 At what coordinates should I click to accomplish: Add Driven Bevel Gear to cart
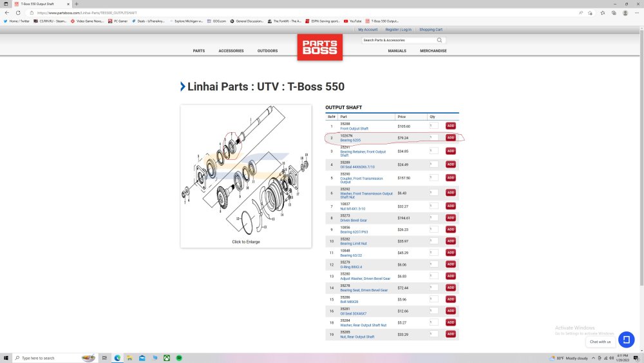point(451,217)
